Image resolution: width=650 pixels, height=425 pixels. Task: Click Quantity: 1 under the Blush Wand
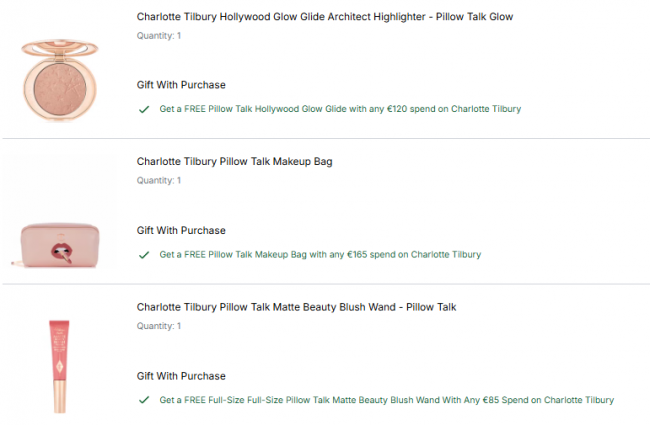pos(159,326)
